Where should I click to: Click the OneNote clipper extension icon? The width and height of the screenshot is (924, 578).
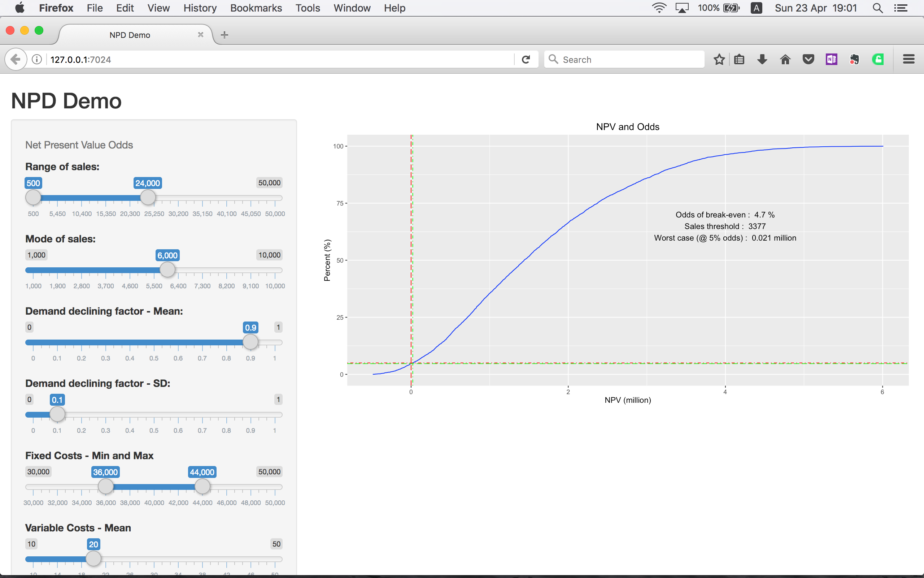pyautogui.click(x=831, y=59)
